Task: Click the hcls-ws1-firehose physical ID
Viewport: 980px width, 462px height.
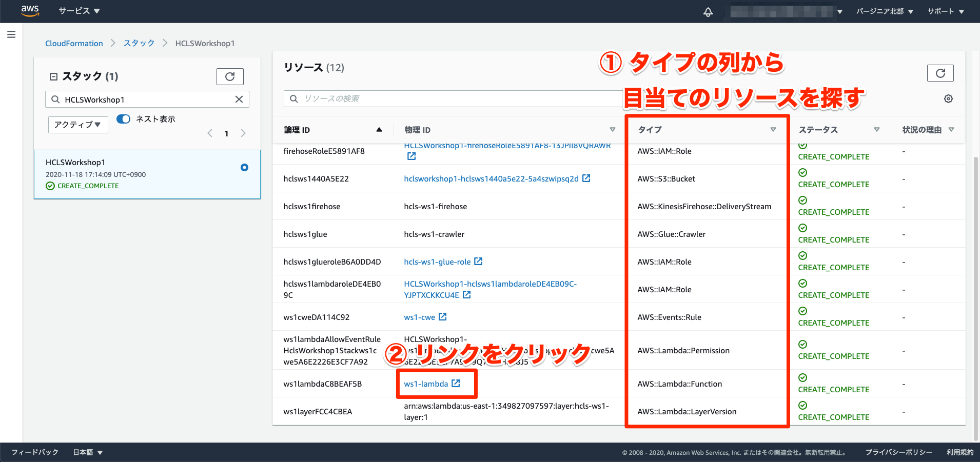Action: point(435,207)
